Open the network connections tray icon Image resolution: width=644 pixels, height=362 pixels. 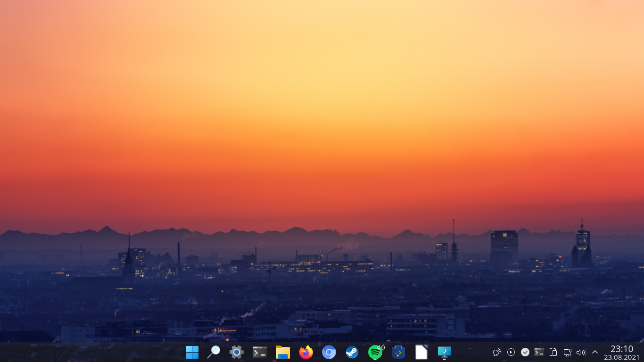(x=568, y=352)
